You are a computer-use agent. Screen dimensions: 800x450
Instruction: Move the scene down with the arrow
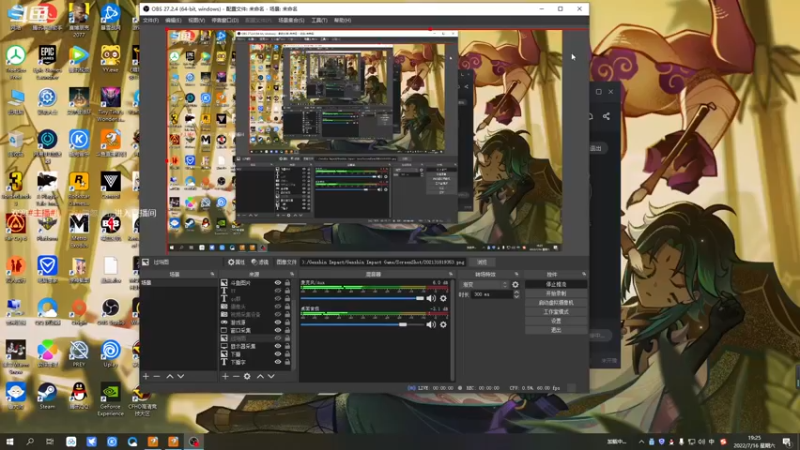(x=181, y=377)
